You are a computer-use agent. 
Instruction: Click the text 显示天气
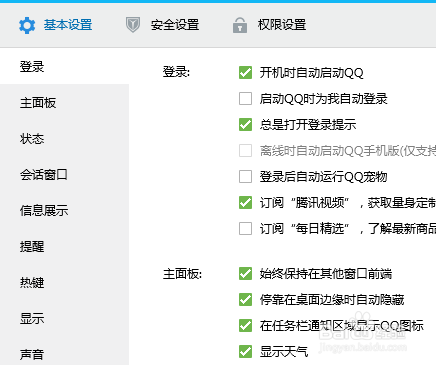(x=284, y=352)
